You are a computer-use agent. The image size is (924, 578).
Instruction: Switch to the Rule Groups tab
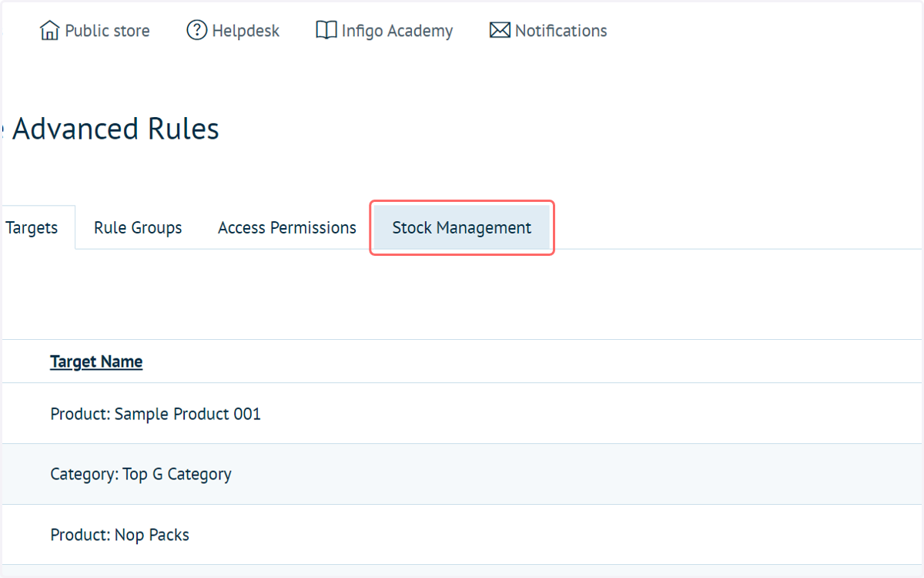click(138, 228)
